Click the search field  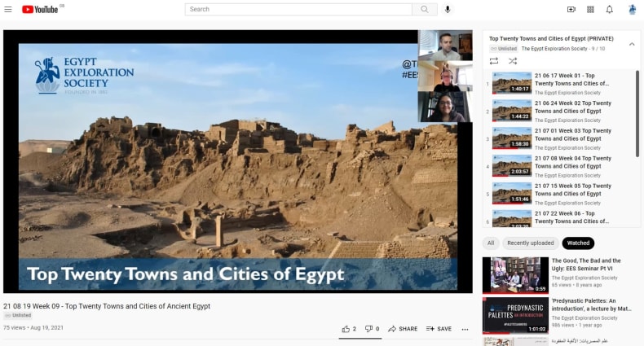coord(298,9)
